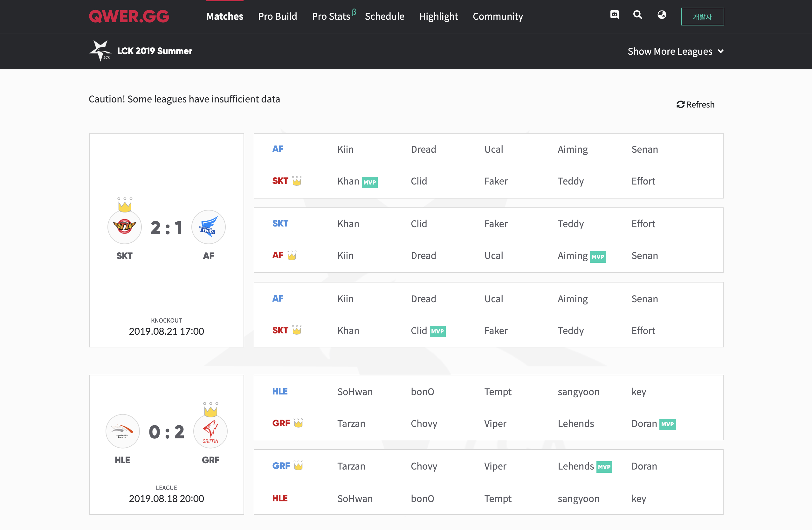Open the HLE vs GRF match card
Screen dimensions: 812x530
[x=166, y=444]
